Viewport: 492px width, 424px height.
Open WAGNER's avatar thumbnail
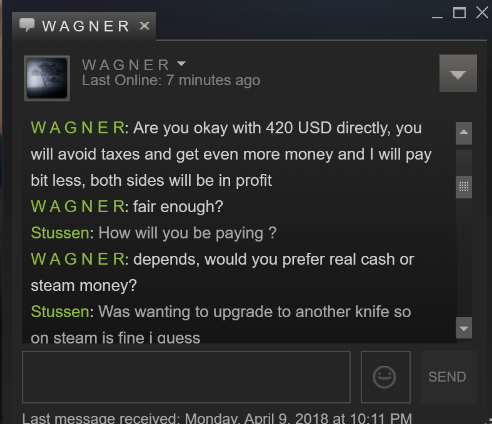pyautogui.click(x=47, y=78)
